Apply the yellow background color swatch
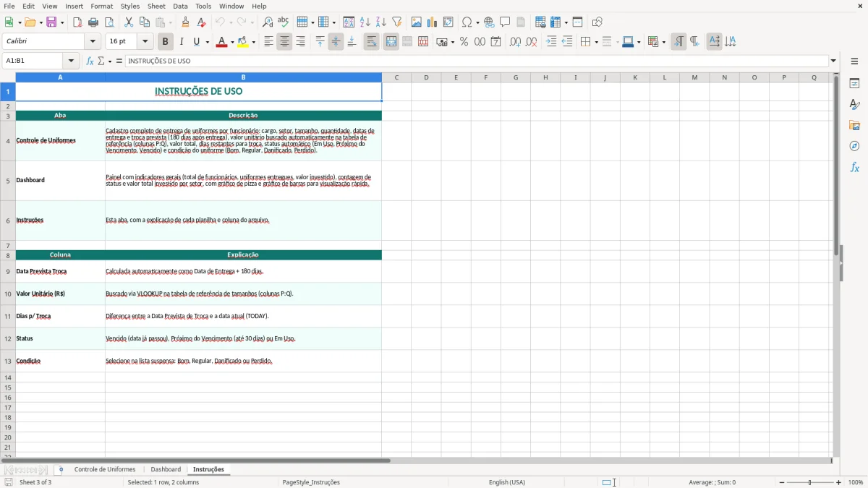The height and width of the screenshot is (488, 868). point(243,42)
